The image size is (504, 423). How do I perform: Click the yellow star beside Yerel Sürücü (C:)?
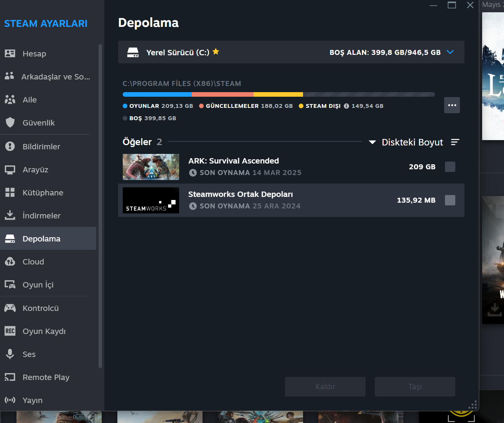pyautogui.click(x=216, y=51)
